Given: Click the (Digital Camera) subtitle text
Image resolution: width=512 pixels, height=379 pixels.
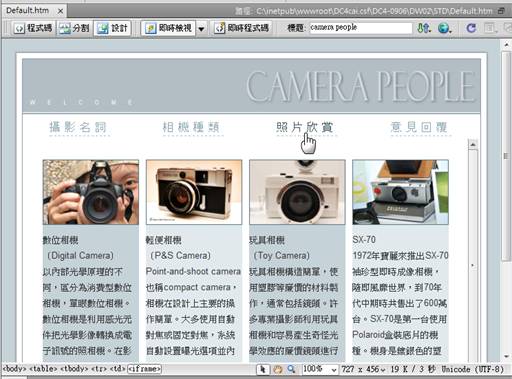Looking at the screenshot, I should 80,256.
